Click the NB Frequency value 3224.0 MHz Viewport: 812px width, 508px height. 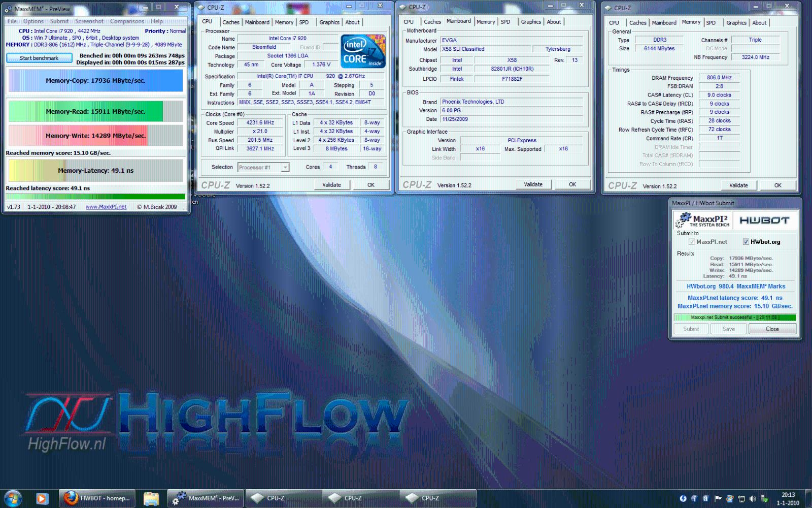click(x=755, y=57)
